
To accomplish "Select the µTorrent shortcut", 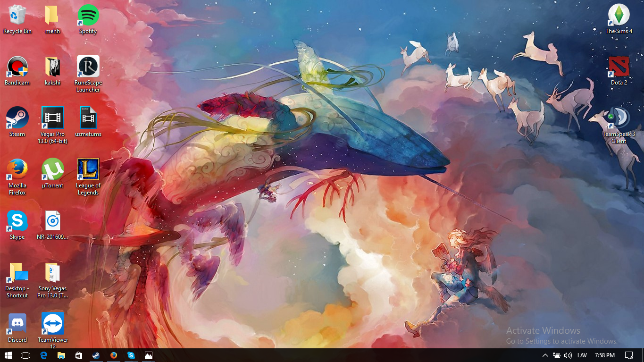I will 52,173.
